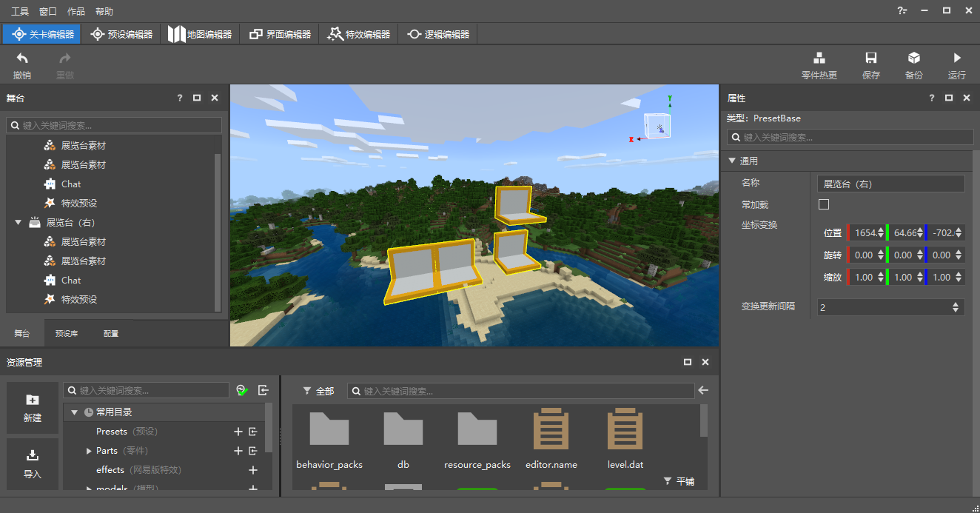Viewport: 980px width, 513px height.
Task: Click the 属性 panel keyword search field
Action: pos(850,137)
